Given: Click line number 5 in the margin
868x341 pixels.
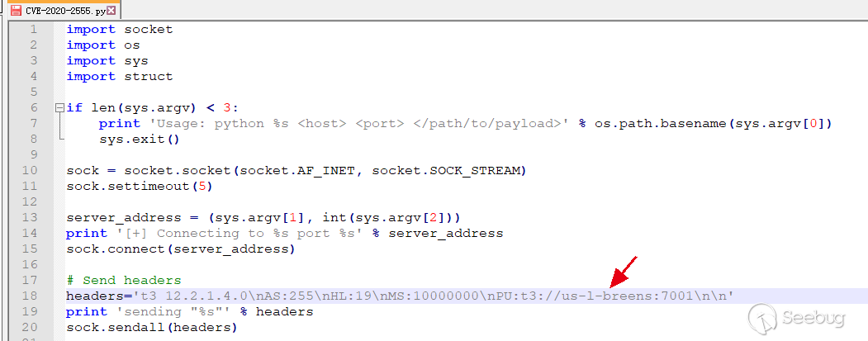Looking at the screenshot, I should (x=34, y=92).
